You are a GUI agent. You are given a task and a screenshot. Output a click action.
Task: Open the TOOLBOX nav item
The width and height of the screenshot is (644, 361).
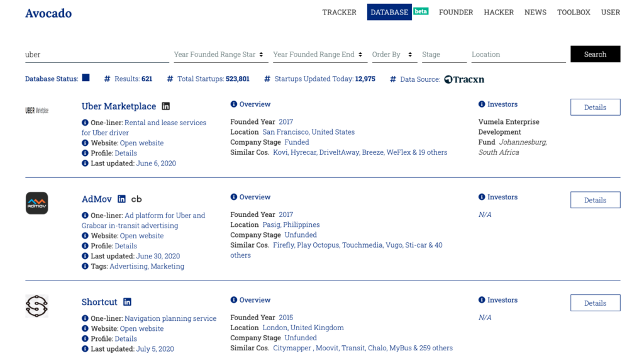pos(574,13)
